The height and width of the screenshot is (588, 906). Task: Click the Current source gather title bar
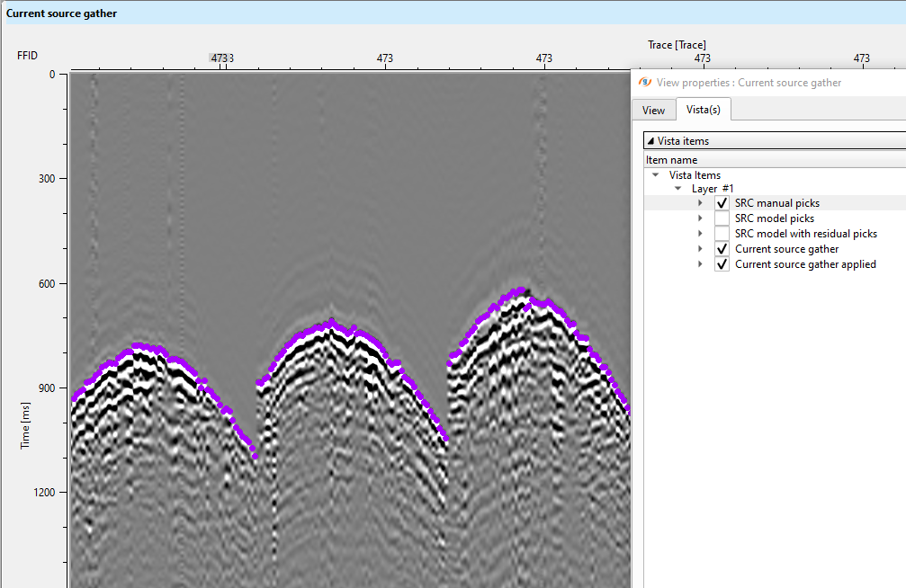click(62, 13)
